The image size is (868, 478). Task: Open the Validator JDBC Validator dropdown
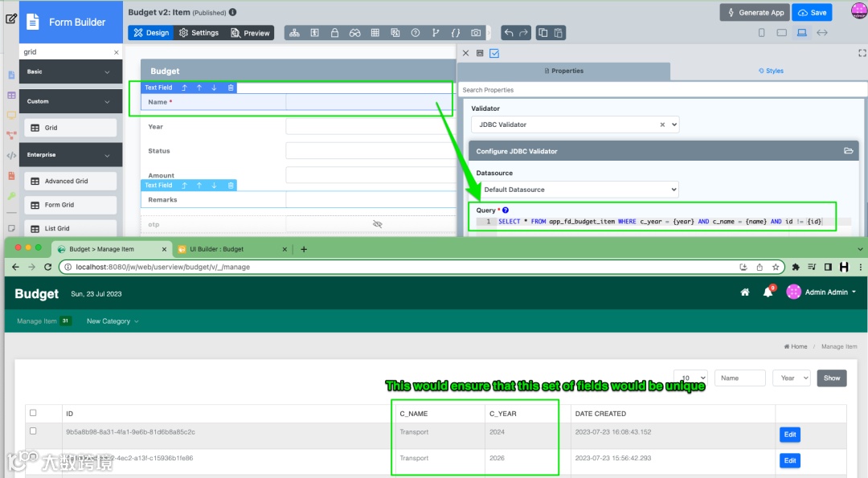(x=575, y=125)
